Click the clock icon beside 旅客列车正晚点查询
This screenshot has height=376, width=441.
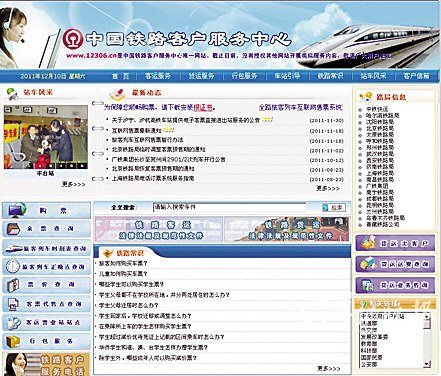pos(13,267)
